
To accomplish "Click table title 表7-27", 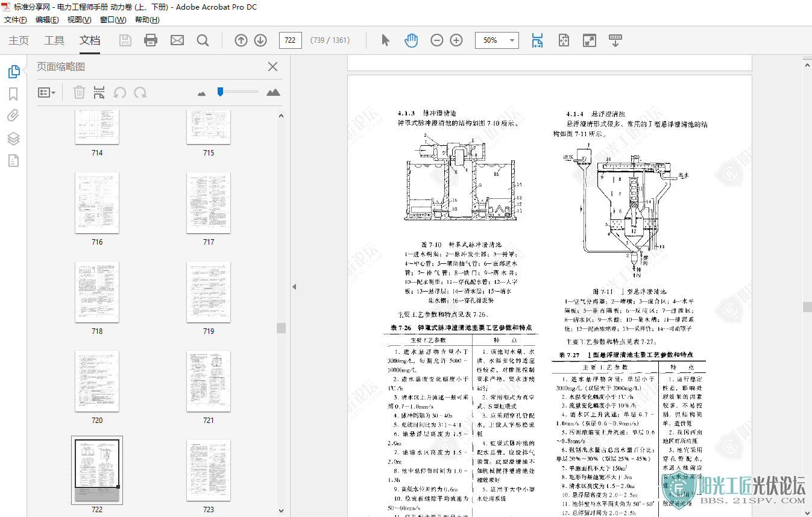I will pos(626,355).
